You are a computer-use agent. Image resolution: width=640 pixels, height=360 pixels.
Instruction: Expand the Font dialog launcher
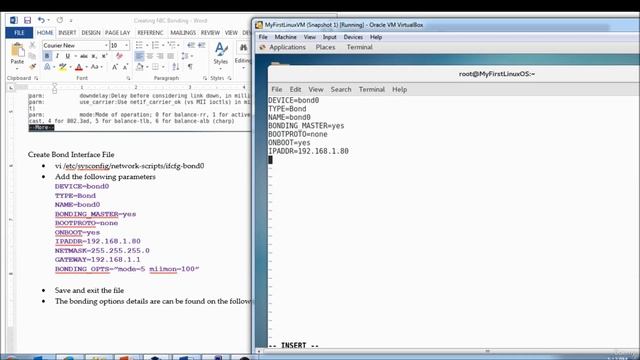(x=128, y=78)
